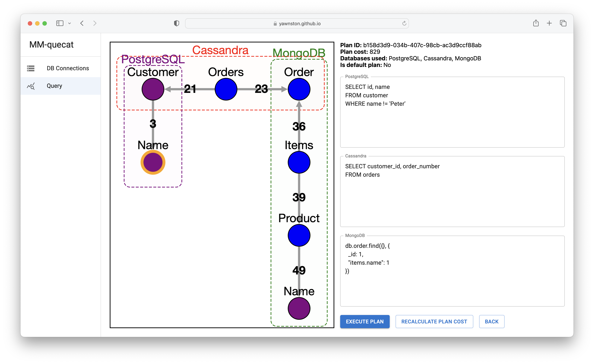This screenshot has width=594, height=364.
Task: Click the Safari sidebar toggle icon
Action: click(60, 23)
